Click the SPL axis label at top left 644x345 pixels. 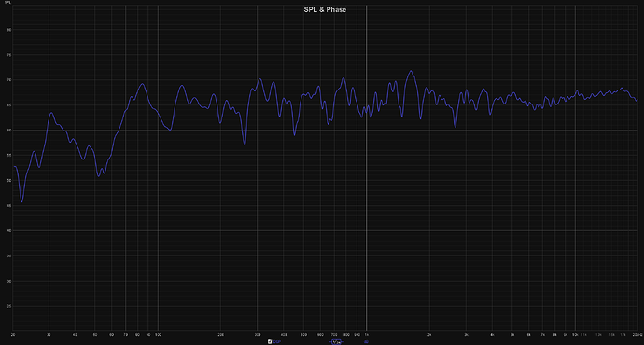pyautogui.click(x=7, y=3)
